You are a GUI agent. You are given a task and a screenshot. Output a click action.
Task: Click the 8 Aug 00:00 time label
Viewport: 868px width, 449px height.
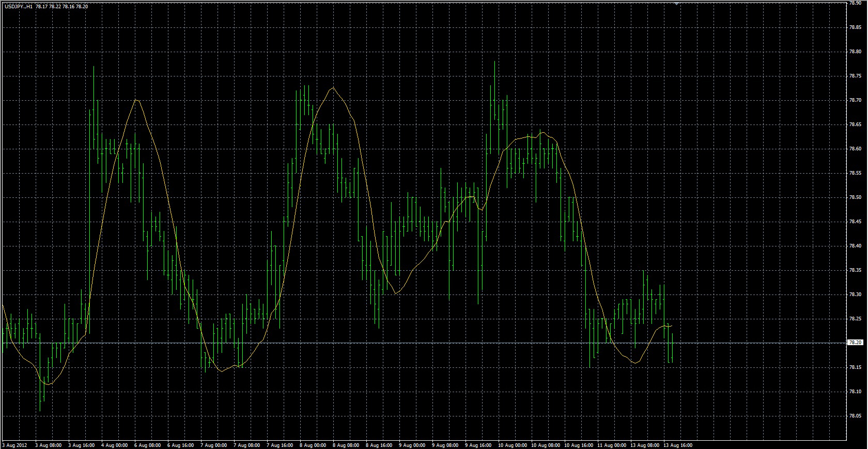pyautogui.click(x=313, y=445)
